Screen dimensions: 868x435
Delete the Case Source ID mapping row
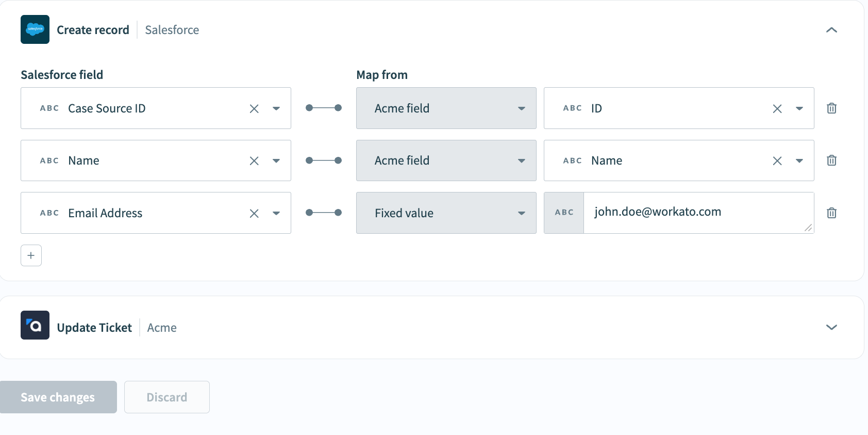pyautogui.click(x=831, y=108)
